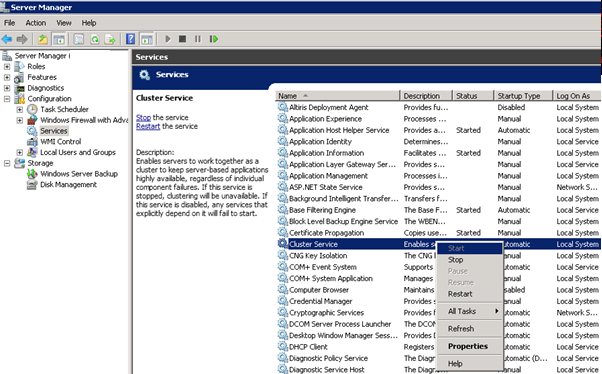Image resolution: width=602 pixels, height=374 pixels.
Task: Expand the Diagnostics tree node
Action: click(7, 88)
